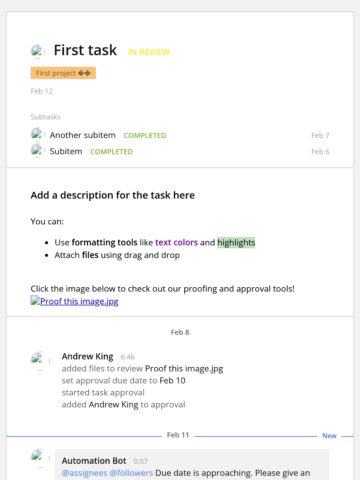Open the Subitem subtask

(66, 151)
